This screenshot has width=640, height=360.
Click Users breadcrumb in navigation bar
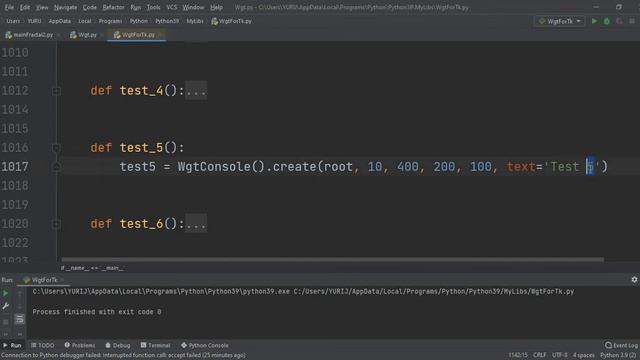click(x=13, y=21)
